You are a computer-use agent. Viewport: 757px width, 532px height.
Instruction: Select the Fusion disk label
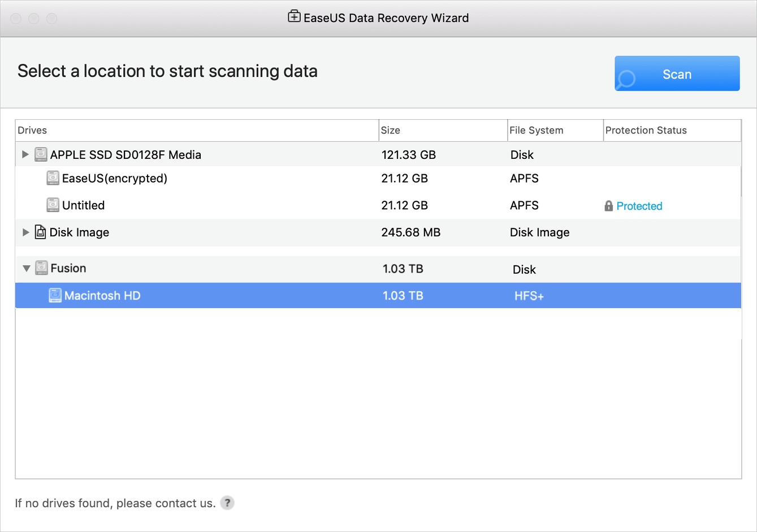(x=68, y=269)
